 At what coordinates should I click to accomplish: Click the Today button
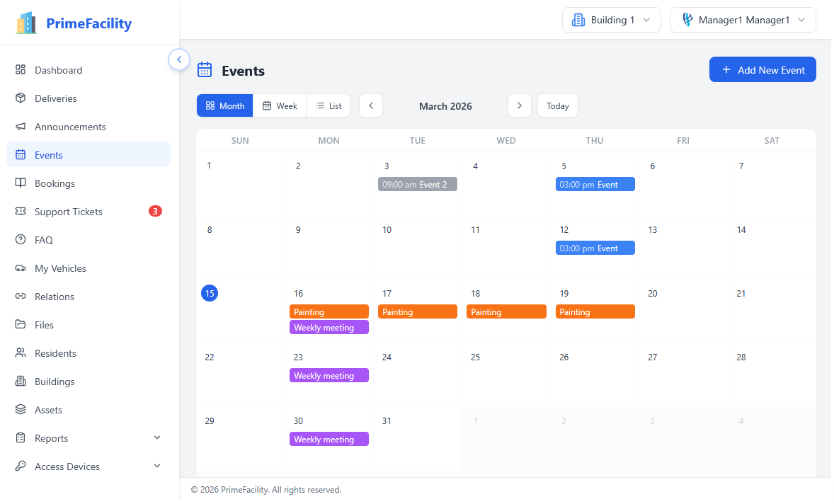coord(557,105)
